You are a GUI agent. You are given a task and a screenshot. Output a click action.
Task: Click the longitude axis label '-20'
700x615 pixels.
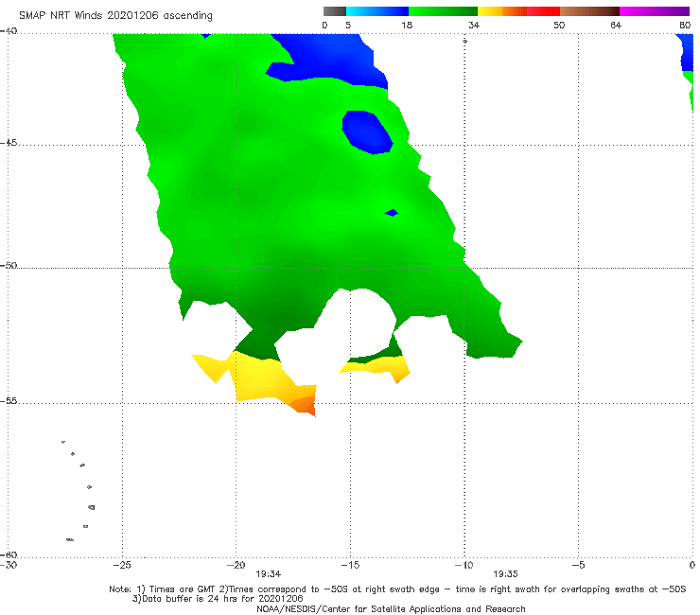[x=236, y=565]
